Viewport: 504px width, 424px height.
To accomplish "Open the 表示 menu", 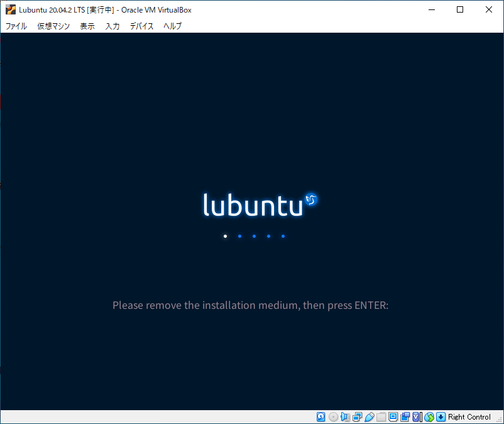I will [87, 26].
